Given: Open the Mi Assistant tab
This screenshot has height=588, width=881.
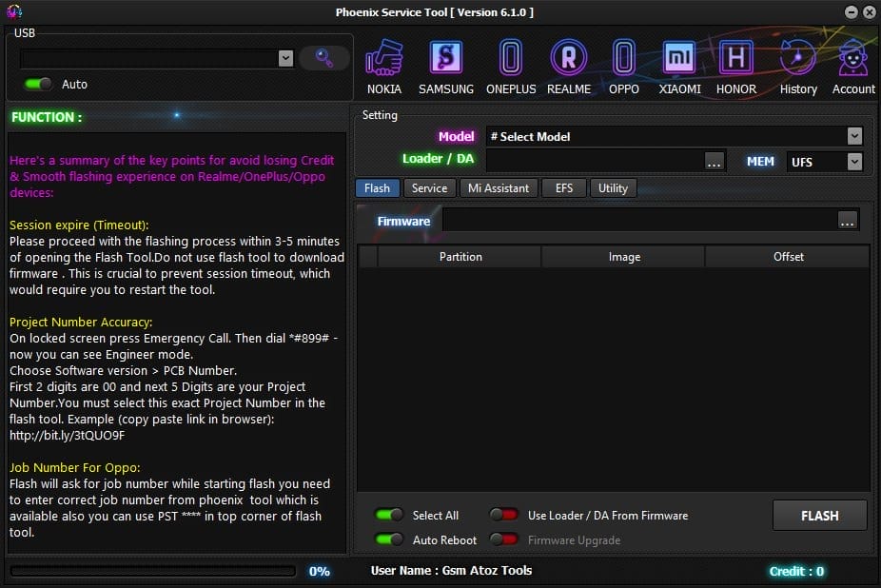Looking at the screenshot, I should click(499, 187).
